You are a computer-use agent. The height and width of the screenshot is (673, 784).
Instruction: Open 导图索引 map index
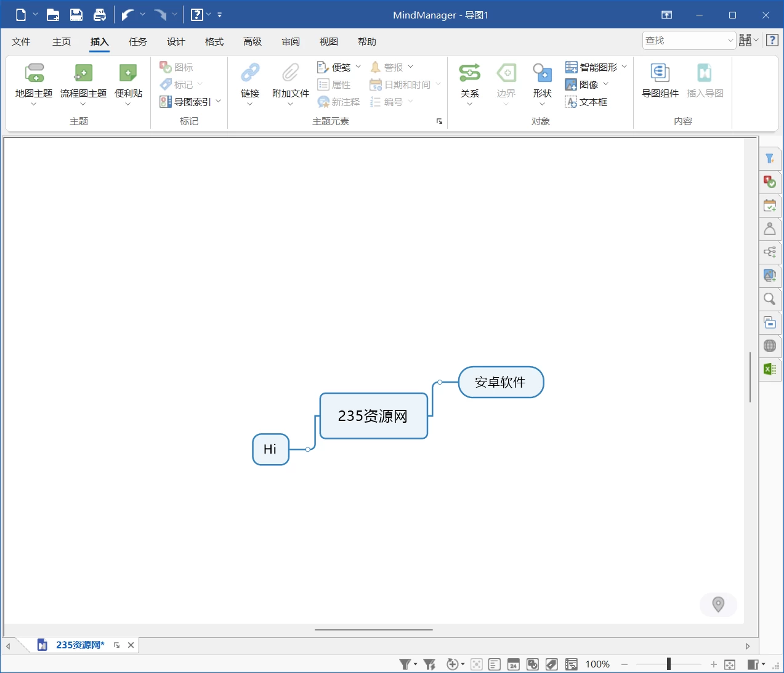(x=185, y=102)
